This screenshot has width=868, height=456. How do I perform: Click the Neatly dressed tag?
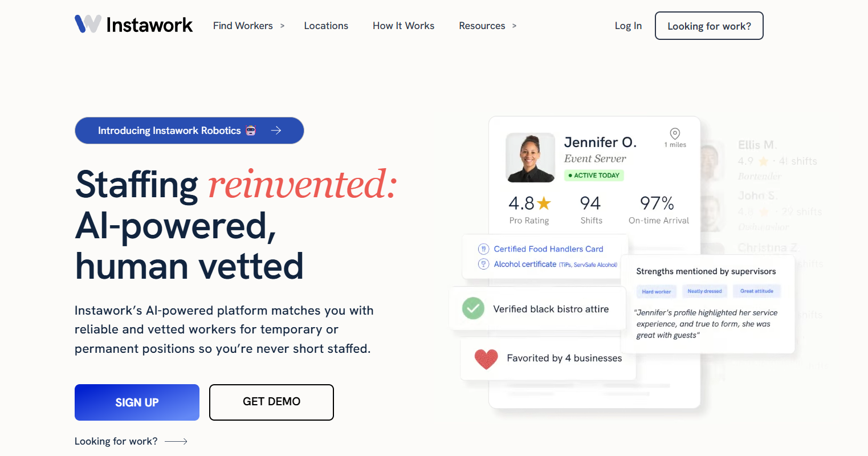point(704,291)
